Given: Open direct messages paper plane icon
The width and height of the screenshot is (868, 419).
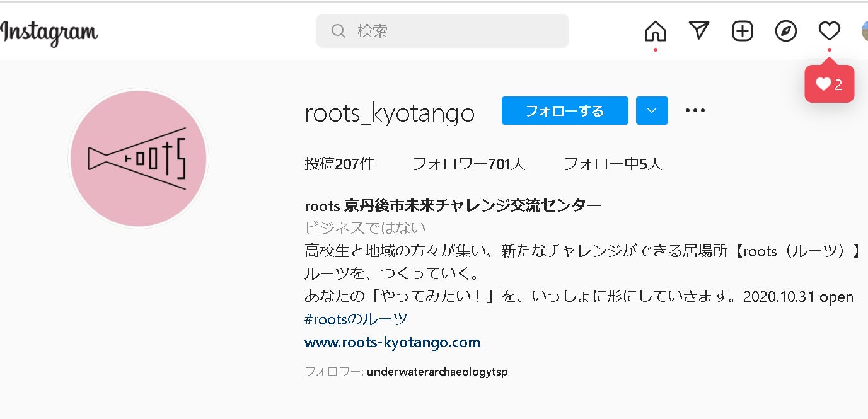Looking at the screenshot, I should point(699,31).
